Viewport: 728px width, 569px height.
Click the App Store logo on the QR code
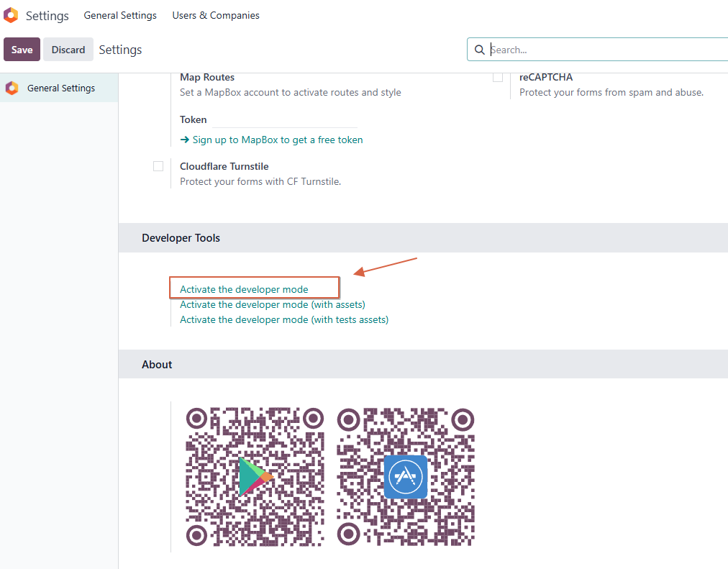pos(405,476)
